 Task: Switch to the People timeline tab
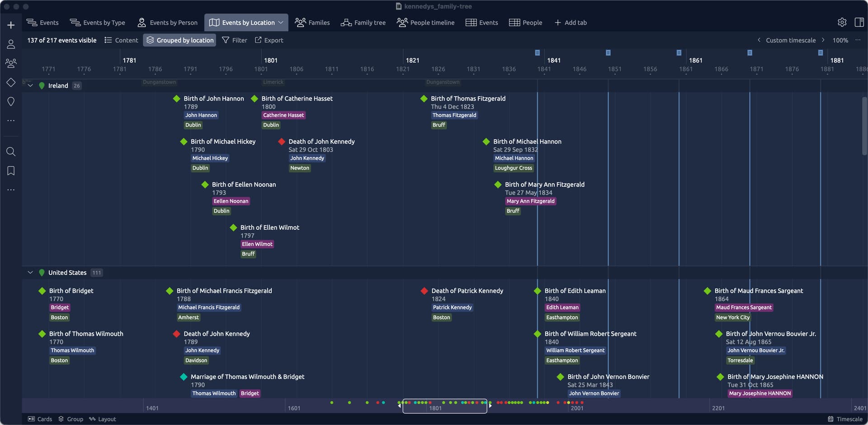(425, 23)
